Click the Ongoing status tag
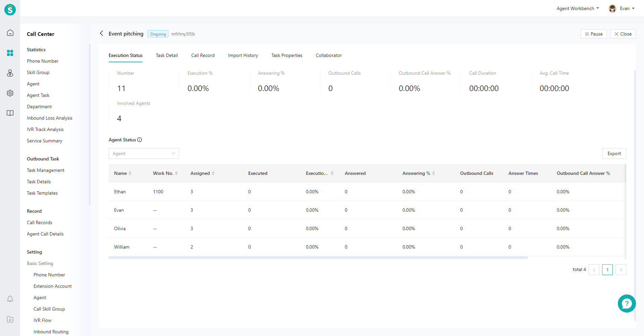This screenshot has height=336, width=644. 158,34
